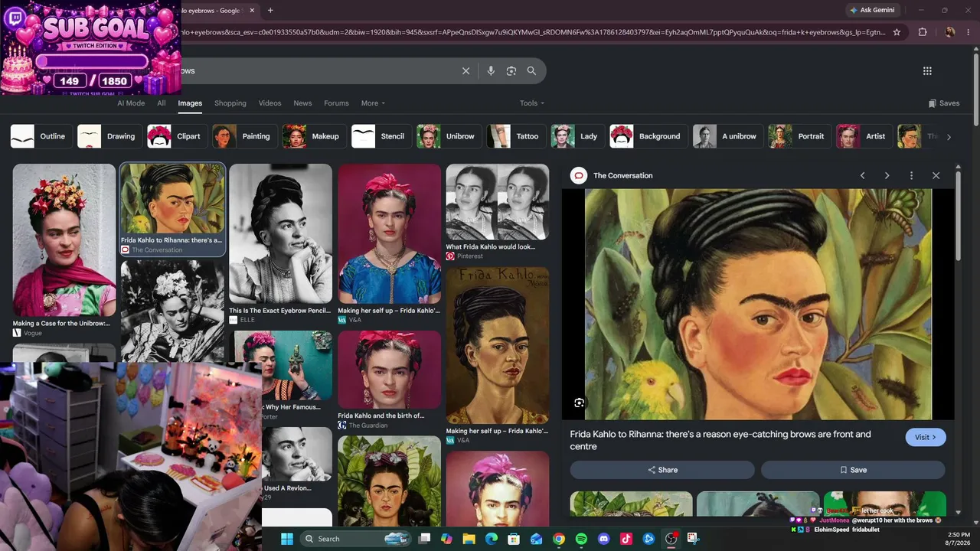Expand the More search categories dropdown
Screen dimensions: 980x551
click(x=373, y=103)
